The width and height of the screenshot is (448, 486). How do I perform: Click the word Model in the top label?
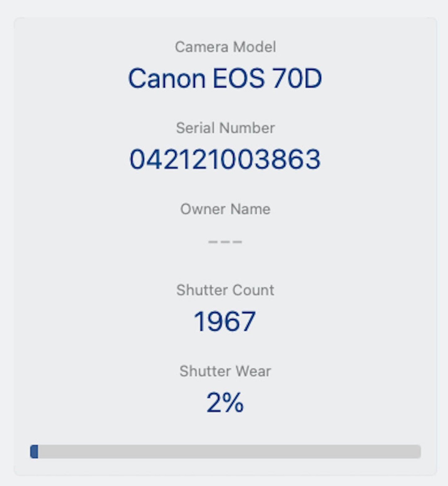(x=254, y=47)
